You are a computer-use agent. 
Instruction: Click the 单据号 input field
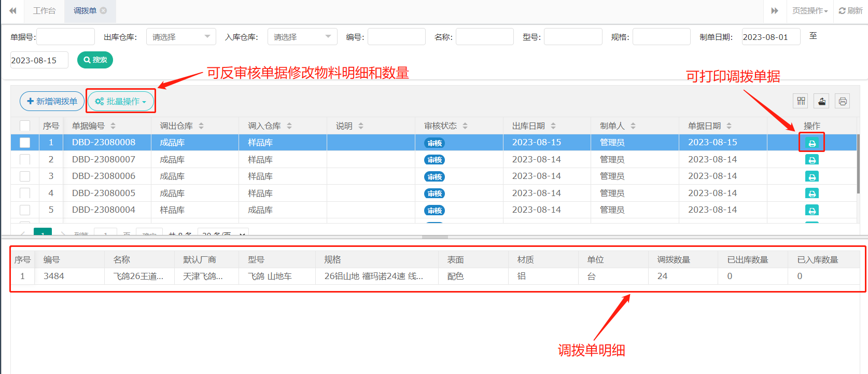(66, 37)
